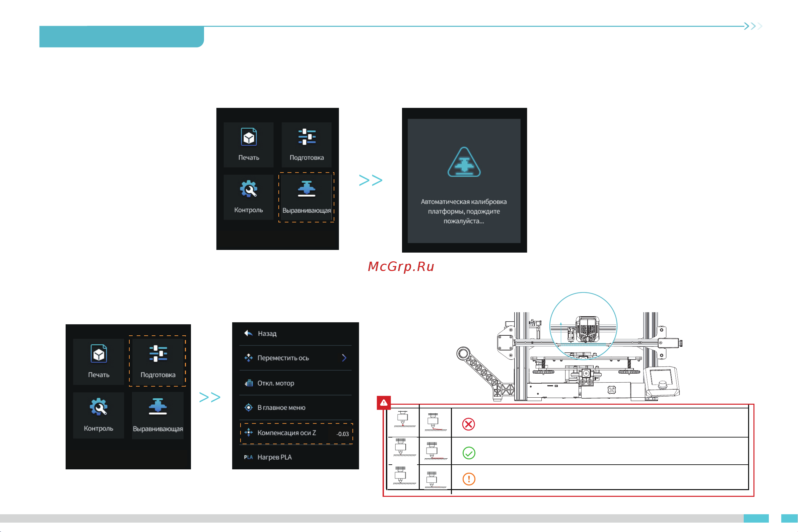The width and height of the screenshot is (798, 532).
Task: Tap Подготовка tile in the bottom-left printer menu
Action: pos(157,361)
